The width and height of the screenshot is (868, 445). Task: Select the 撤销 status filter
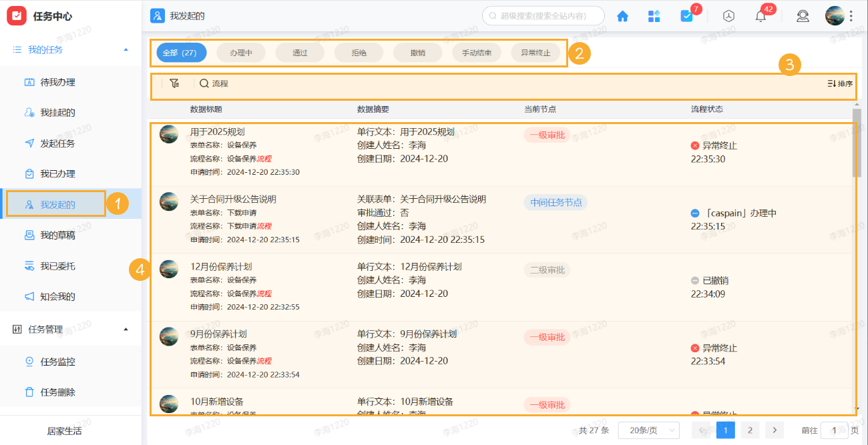click(x=417, y=52)
